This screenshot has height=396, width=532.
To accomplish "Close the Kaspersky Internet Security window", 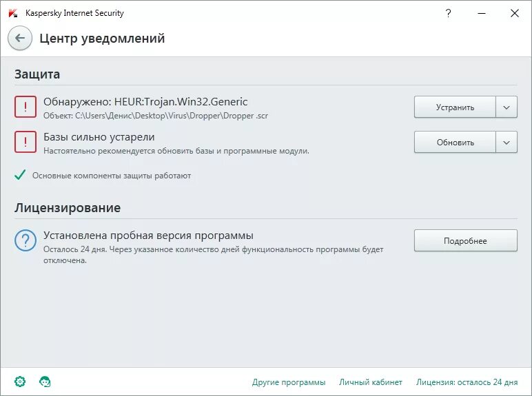I will coord(515,13).
